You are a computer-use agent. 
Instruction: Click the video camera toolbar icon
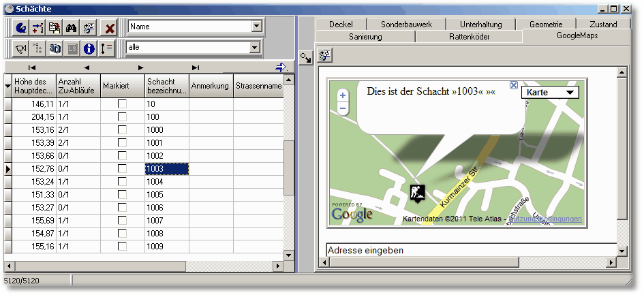[21, 49]
